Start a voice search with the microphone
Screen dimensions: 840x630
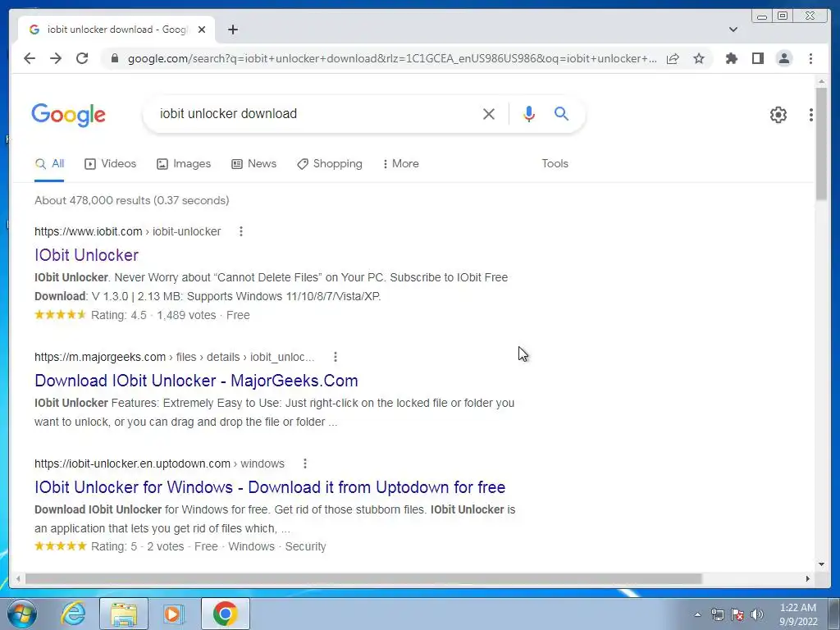click(529, 113)
